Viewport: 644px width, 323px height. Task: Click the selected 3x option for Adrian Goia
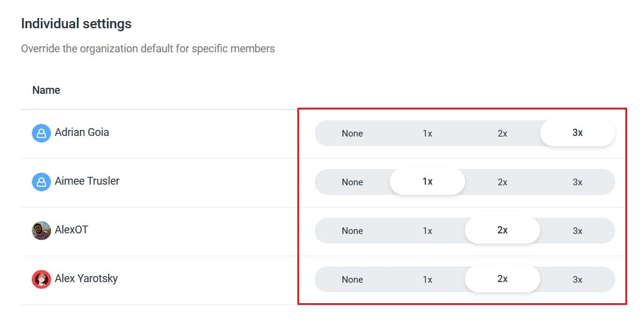coord(577,132)
